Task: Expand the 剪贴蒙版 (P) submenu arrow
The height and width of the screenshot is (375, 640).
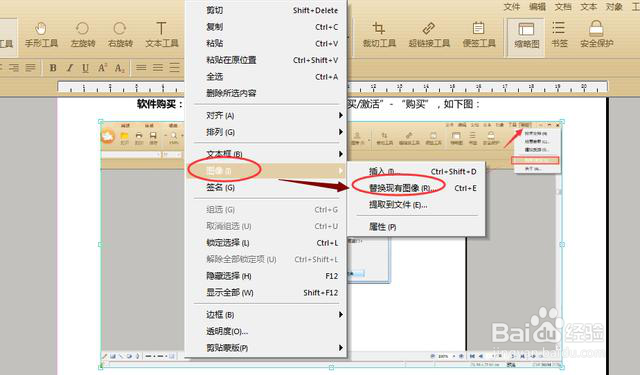Action: [340, 348]
